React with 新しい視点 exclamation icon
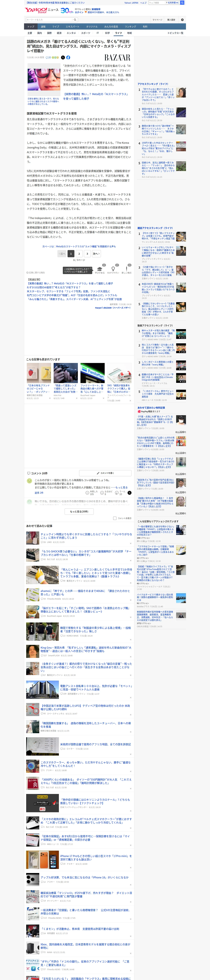The width and height of the screenshot is (210, 980). (x=127, y=269)
